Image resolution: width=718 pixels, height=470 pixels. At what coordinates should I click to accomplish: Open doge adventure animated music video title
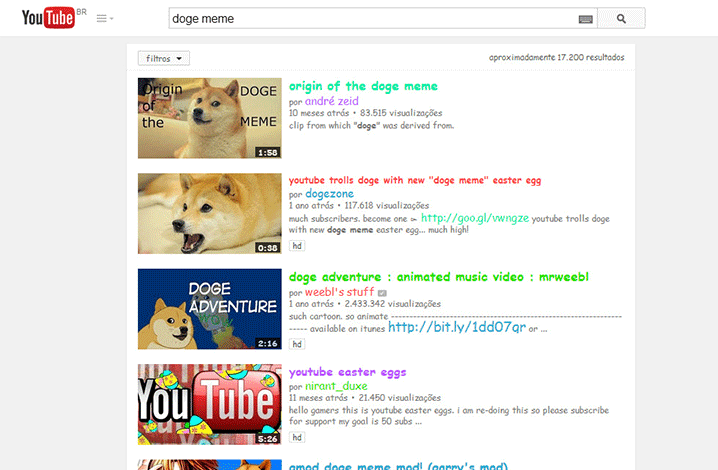point(439,277)
